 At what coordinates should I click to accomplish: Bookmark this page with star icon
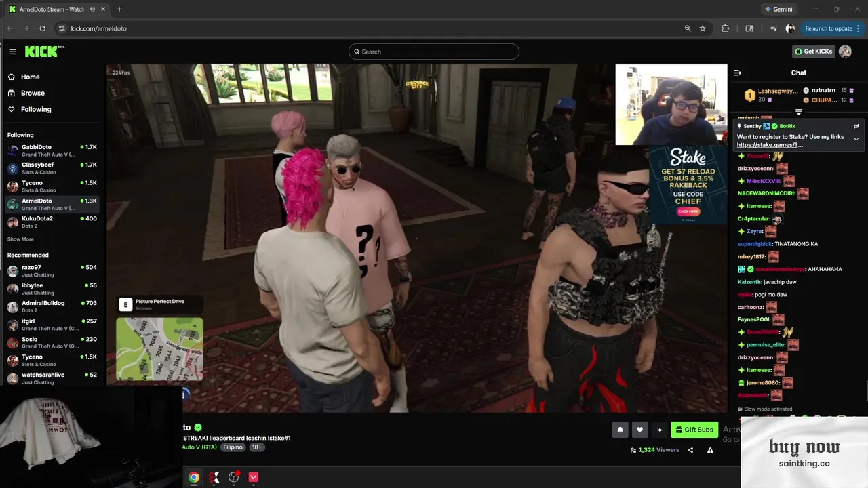(703, 28)
